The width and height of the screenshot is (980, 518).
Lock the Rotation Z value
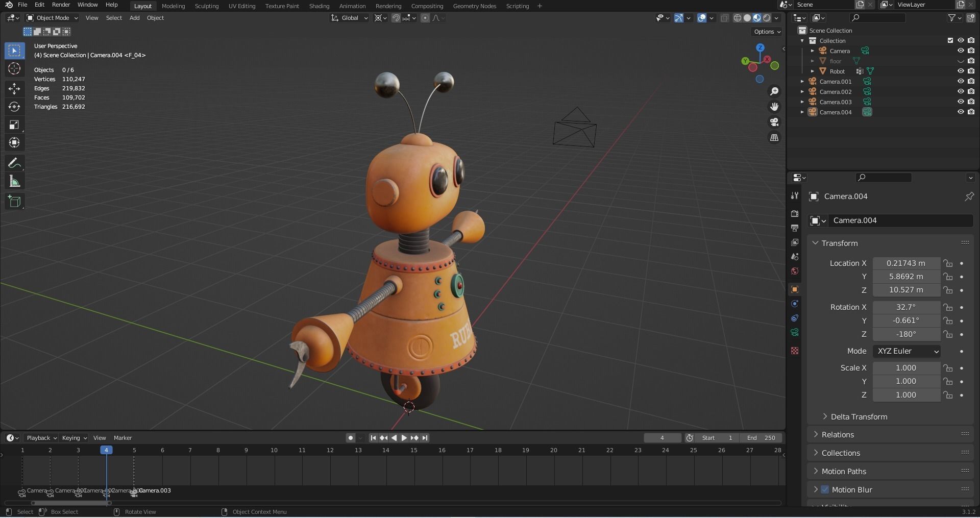(948, 334)
